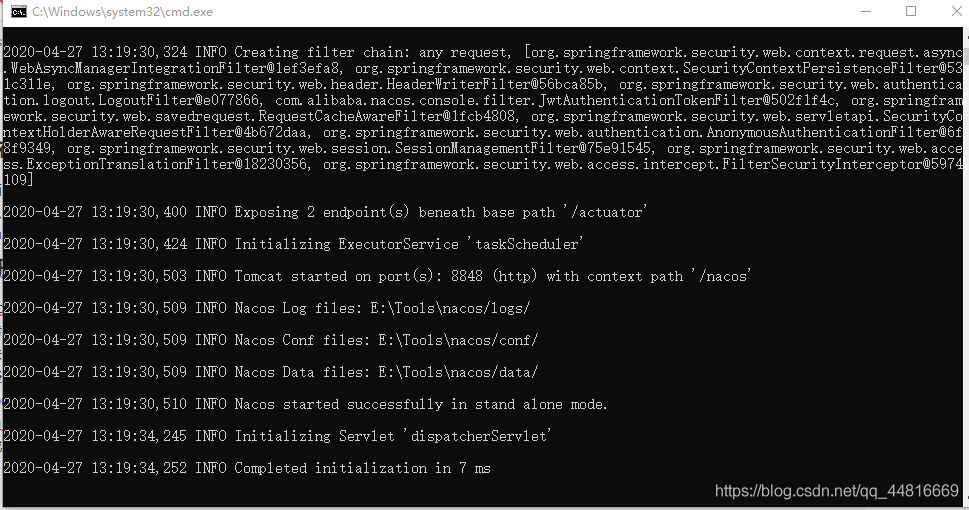Click the port number 8848
The width and height of the screenshot is (969, 510).
coord(467,276)
